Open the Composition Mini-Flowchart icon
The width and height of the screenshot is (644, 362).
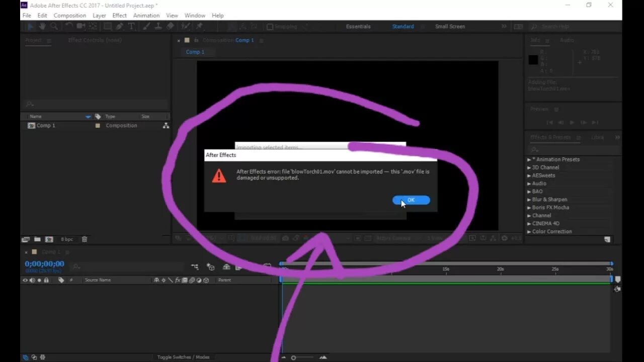pos(195,267)
